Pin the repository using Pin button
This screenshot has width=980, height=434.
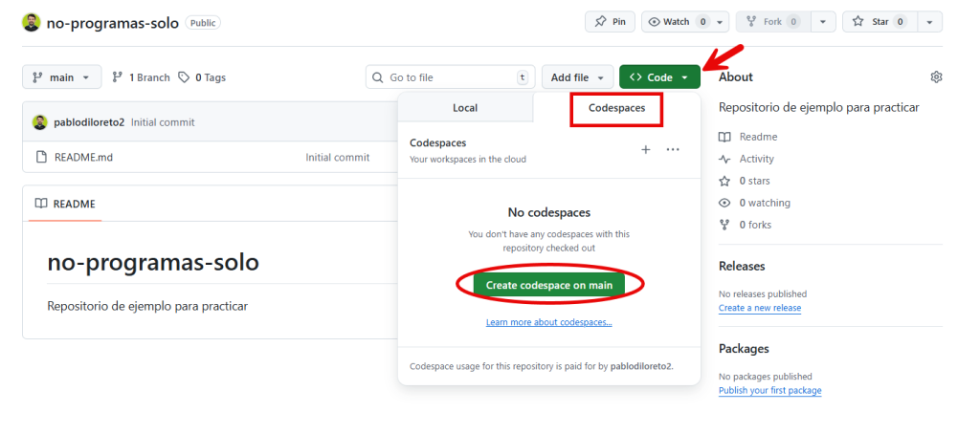(609, 21)
